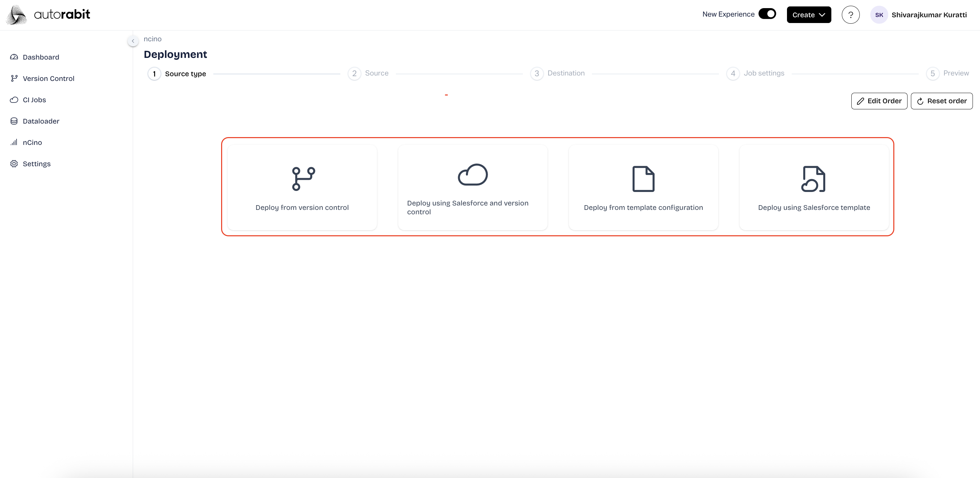
Task: Toggle the New Experience switch
Action: [x=767, y=14]
